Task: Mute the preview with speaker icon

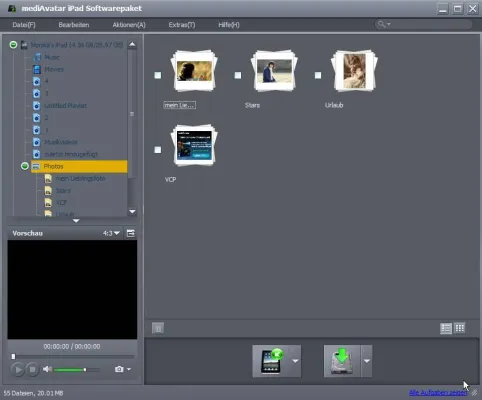Action: point(47,369)
